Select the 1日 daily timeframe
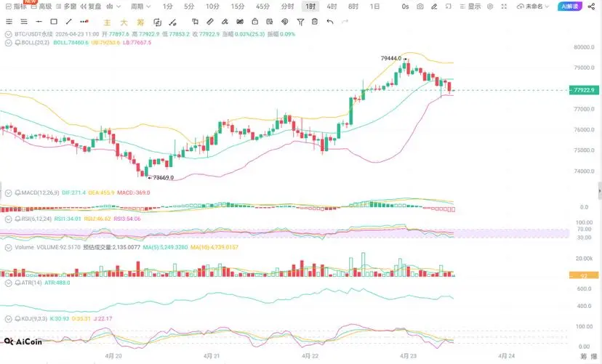602x364 pixels. 374,7
